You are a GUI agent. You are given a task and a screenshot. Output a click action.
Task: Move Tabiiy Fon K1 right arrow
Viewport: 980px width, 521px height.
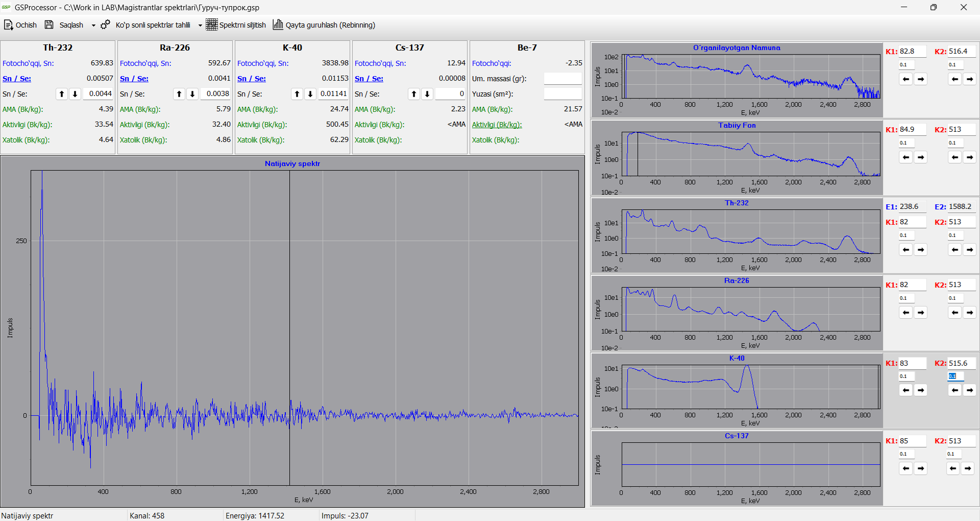click(921, 157)
